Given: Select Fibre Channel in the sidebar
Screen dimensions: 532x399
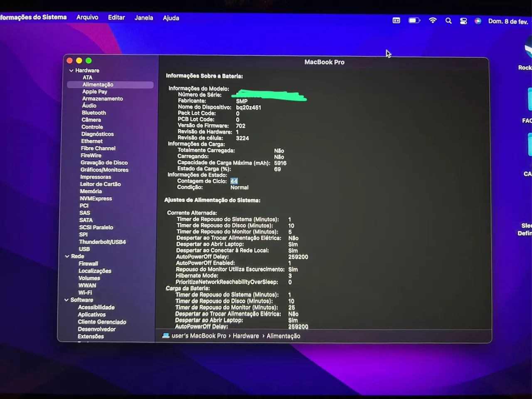Looking at the screenshot, I should click(x=98, y=148).
